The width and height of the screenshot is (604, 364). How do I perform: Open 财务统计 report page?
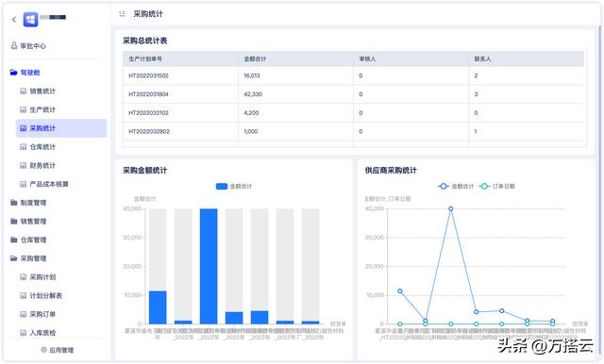(42, 165)
